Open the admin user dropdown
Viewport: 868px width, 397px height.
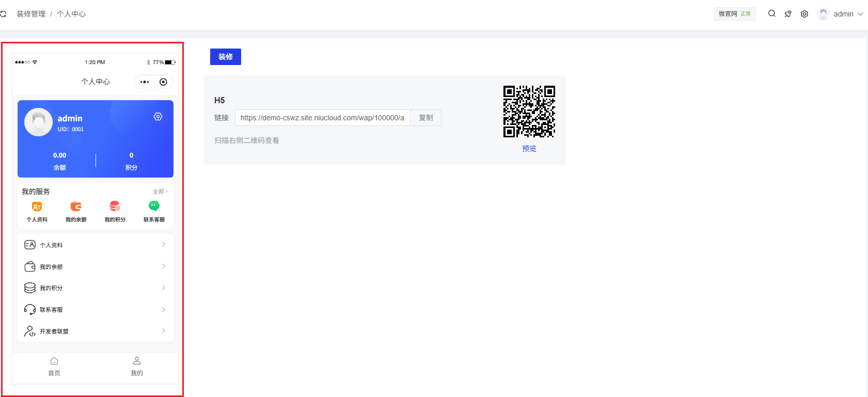tap(841, 14)
